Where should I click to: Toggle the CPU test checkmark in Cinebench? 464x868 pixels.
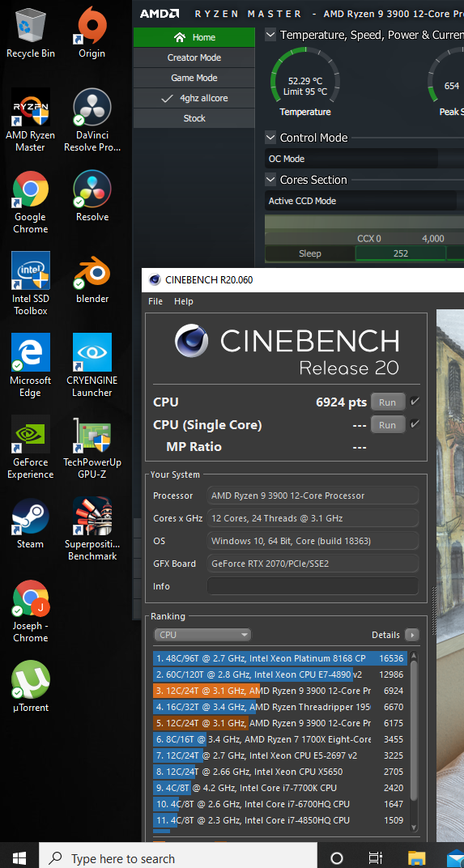coord(414,402)
